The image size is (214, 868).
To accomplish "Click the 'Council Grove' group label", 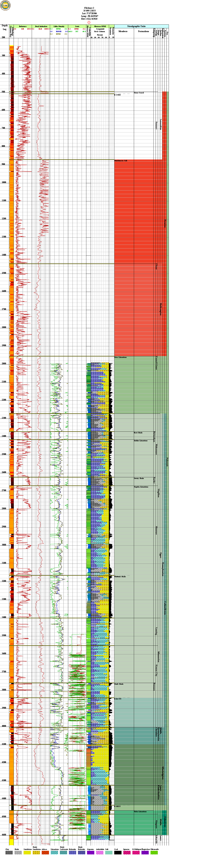I will coord(156,363).
